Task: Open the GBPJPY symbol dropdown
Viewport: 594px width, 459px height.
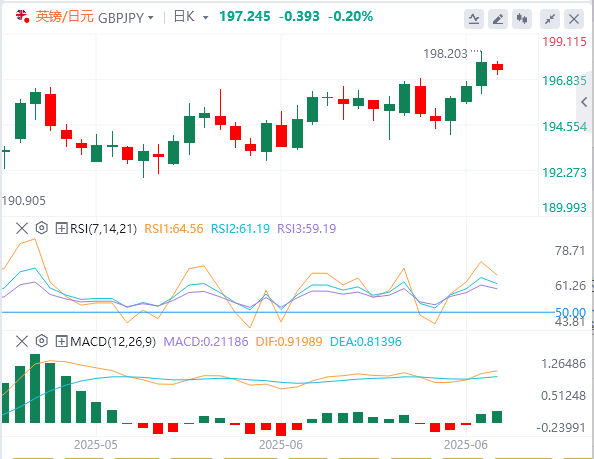Action: (126, 18)
